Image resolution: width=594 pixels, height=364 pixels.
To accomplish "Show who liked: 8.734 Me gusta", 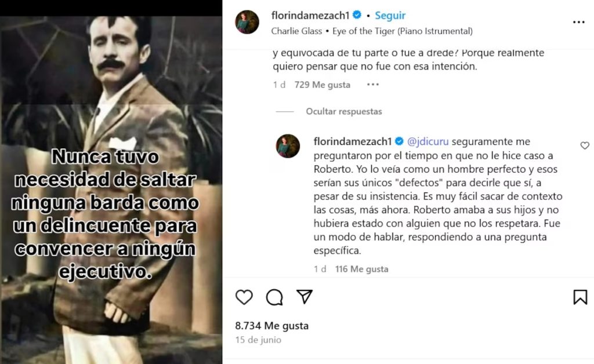I will [271, 326].
